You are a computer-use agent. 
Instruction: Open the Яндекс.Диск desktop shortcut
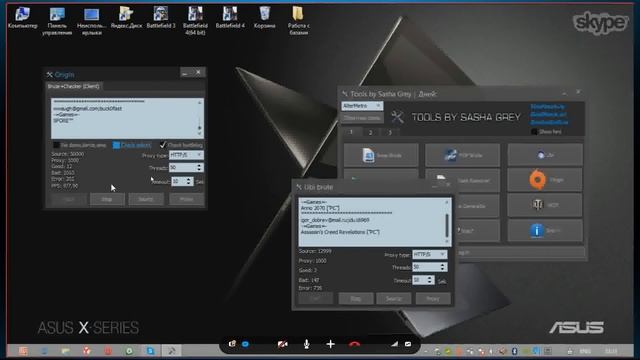pyautogui.click(x=126, y=18)
